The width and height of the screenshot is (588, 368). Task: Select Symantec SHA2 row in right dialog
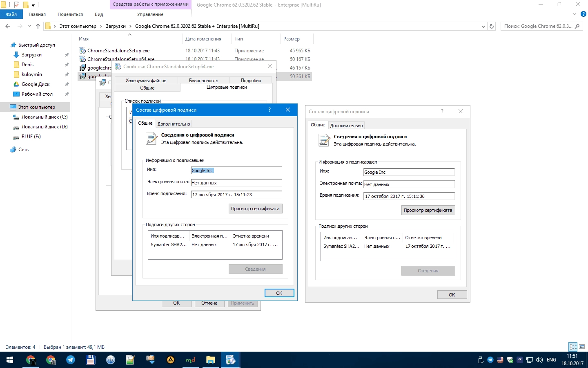tap(388, 246)
